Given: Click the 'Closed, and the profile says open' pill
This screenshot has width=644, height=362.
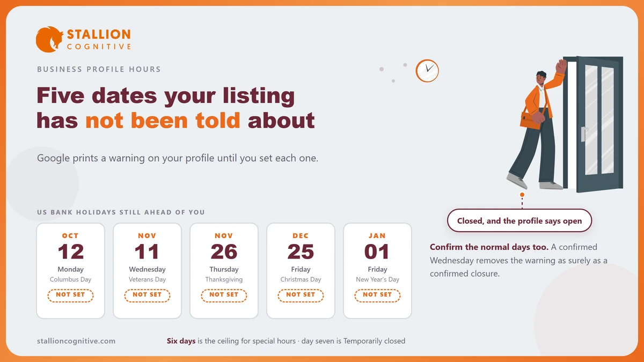Looking at the screenshot, I should coord(519,221).
